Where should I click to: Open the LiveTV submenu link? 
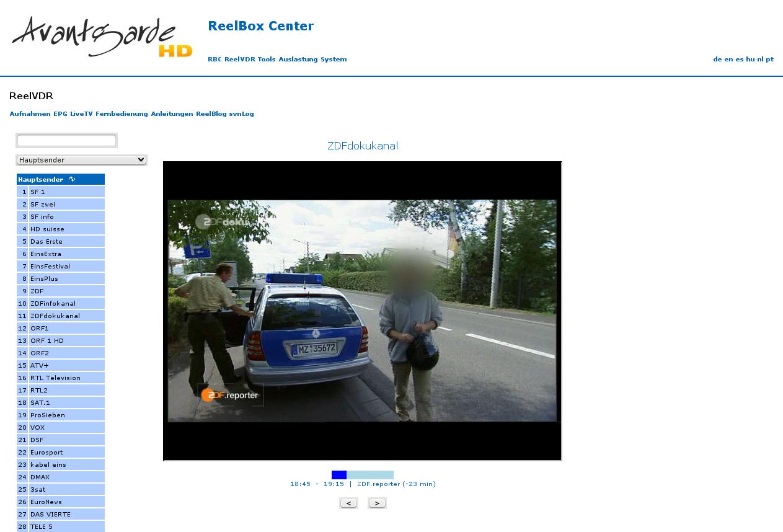point(81,114)
